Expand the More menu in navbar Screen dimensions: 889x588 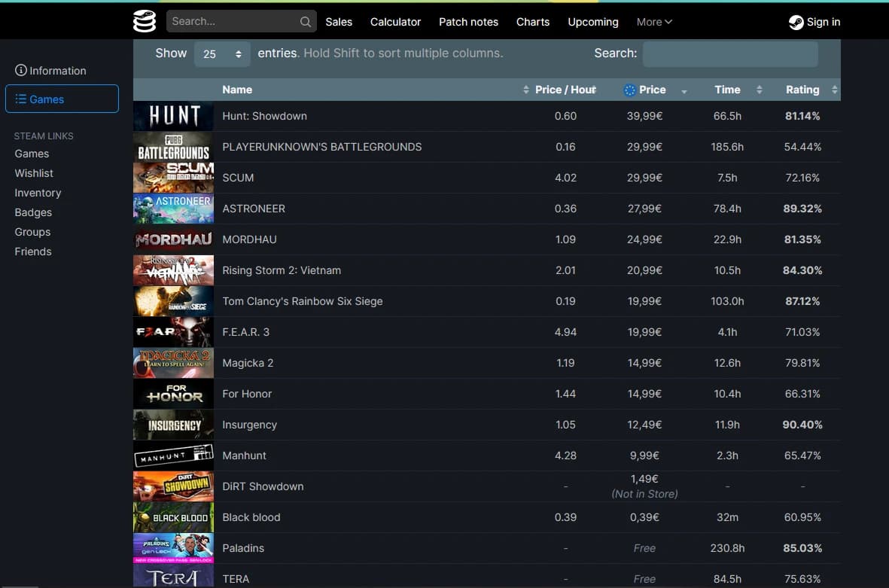pyautogui.click(x=654, y=22)
